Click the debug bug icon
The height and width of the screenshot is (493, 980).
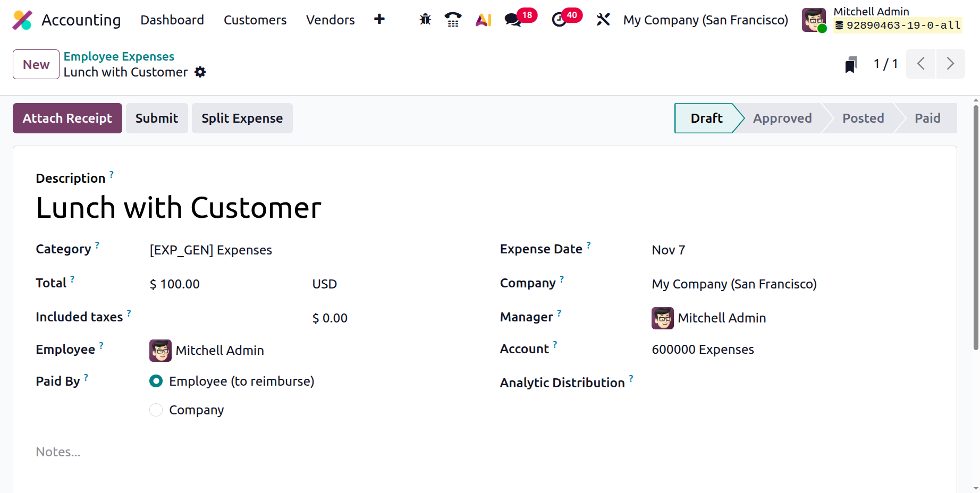(425, 20)
